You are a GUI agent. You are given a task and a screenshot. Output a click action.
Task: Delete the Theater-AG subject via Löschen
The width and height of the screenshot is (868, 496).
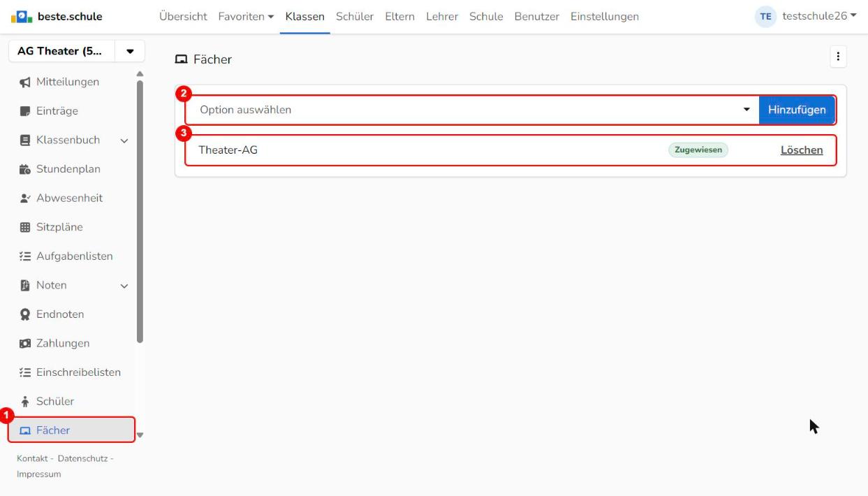(802, 150)
